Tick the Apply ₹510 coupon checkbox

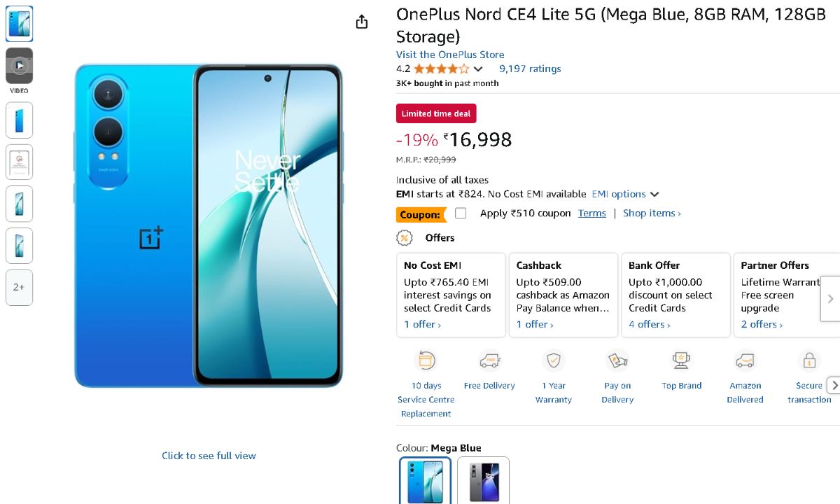[461, 213]
